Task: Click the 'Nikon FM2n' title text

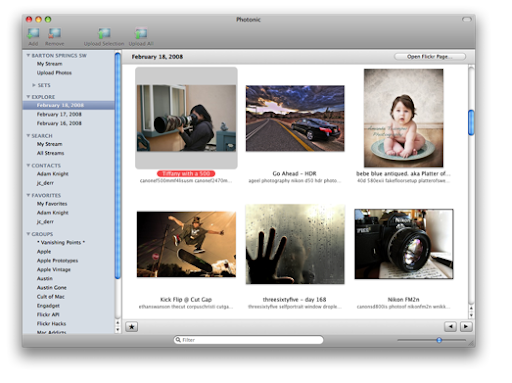Action: pyautogui.click(x=403, y=299)
